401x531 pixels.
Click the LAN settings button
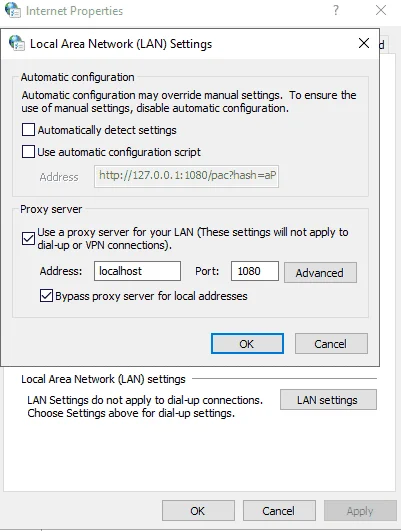328,400
